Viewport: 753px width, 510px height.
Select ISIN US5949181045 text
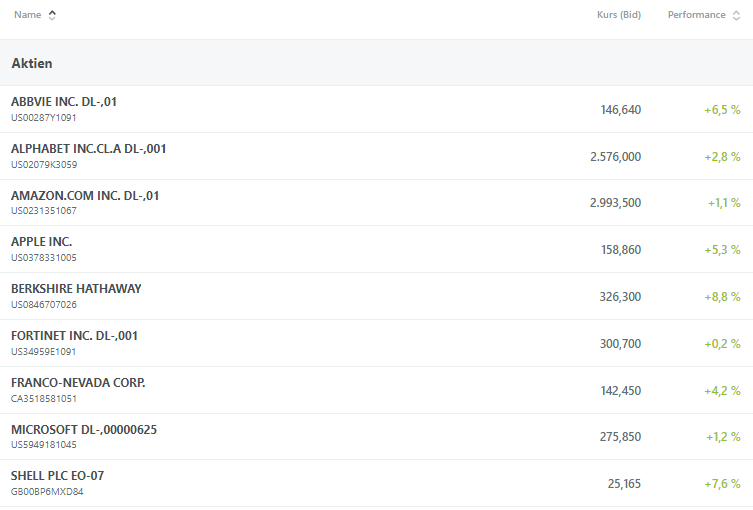pyautogui.click(x=44, y=445)
